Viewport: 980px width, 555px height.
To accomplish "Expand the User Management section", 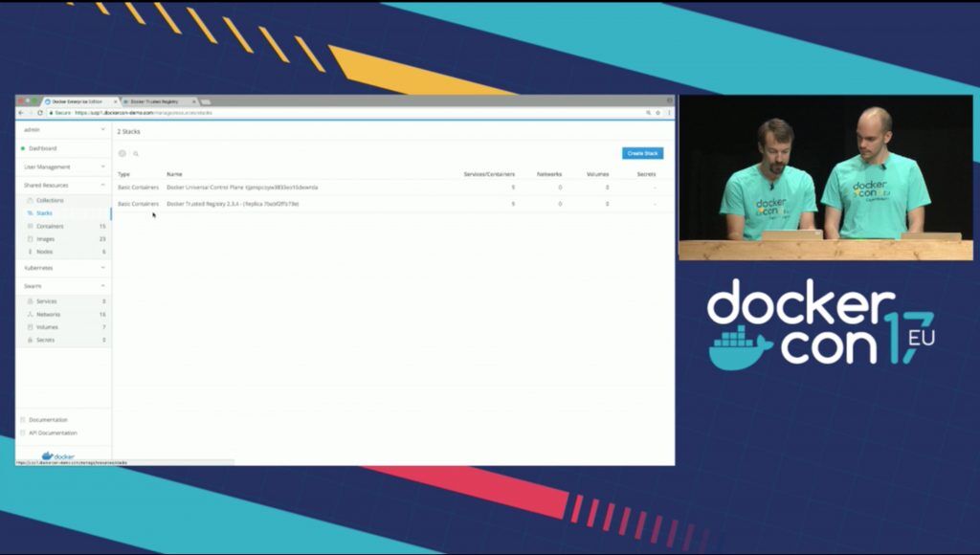I will (102, 166).
